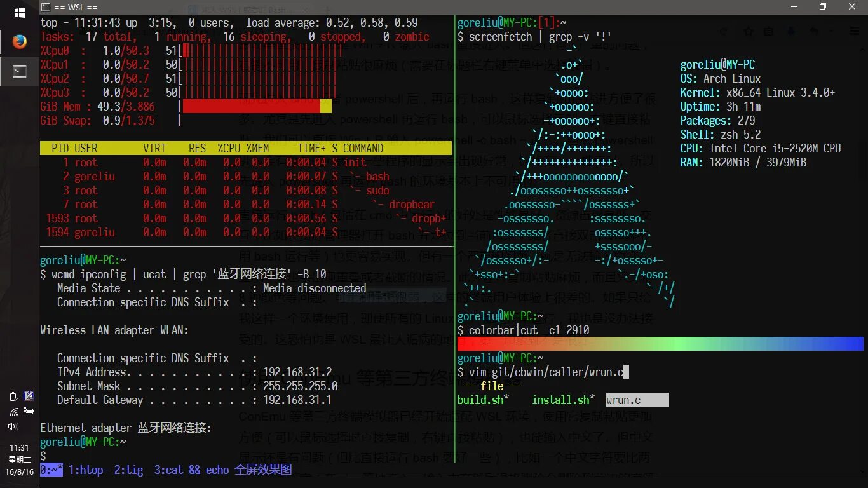Screen dimensions: 868x488
Task: Minimize the WSL terminal window
Action: tap(793, 7)
